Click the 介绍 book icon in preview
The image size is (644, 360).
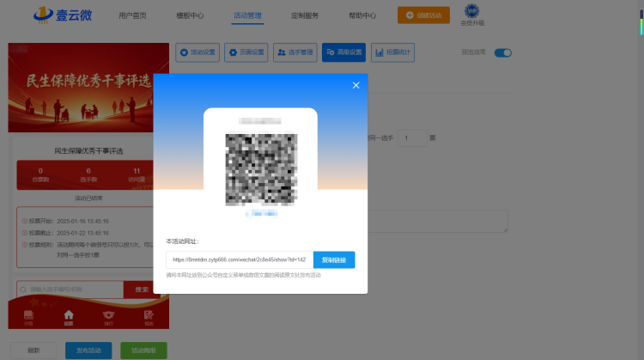28,315
